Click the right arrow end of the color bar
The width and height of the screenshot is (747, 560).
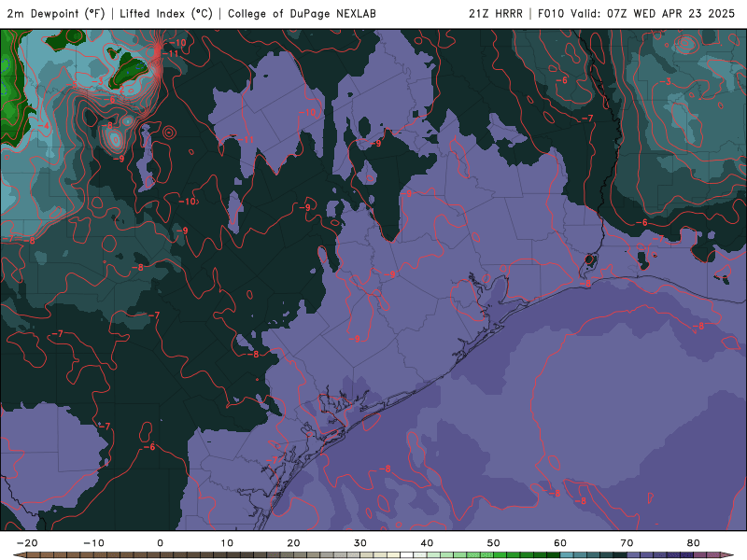[x=727, y=555]
